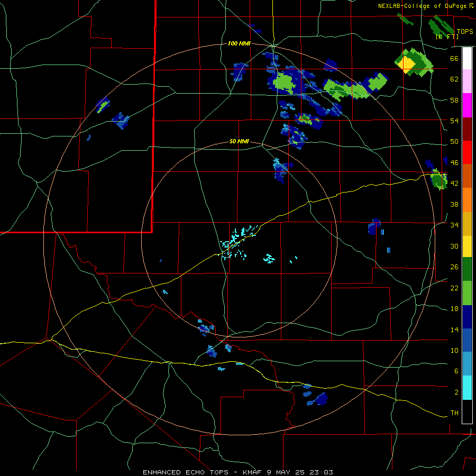The height and width of the screenshot is (476, 476).
Task: Click the "KMAF" radar site identifier
Action: (252, 472)
